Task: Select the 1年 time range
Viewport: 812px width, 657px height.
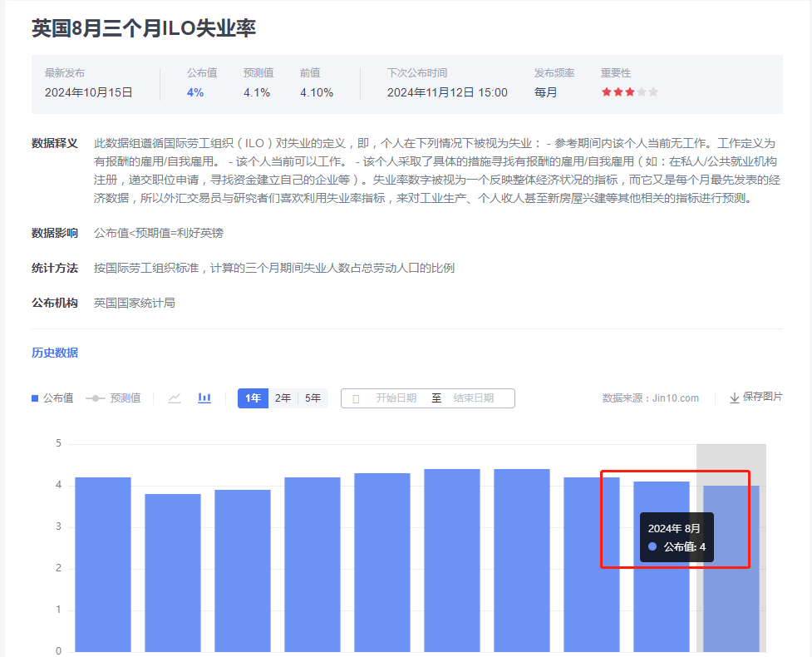Action: [x=253, y=398]
